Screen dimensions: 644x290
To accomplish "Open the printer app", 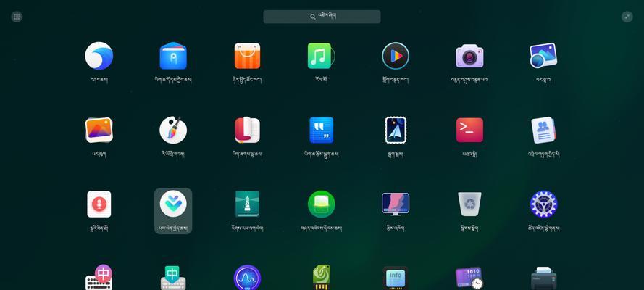I will tap(543, 278).
